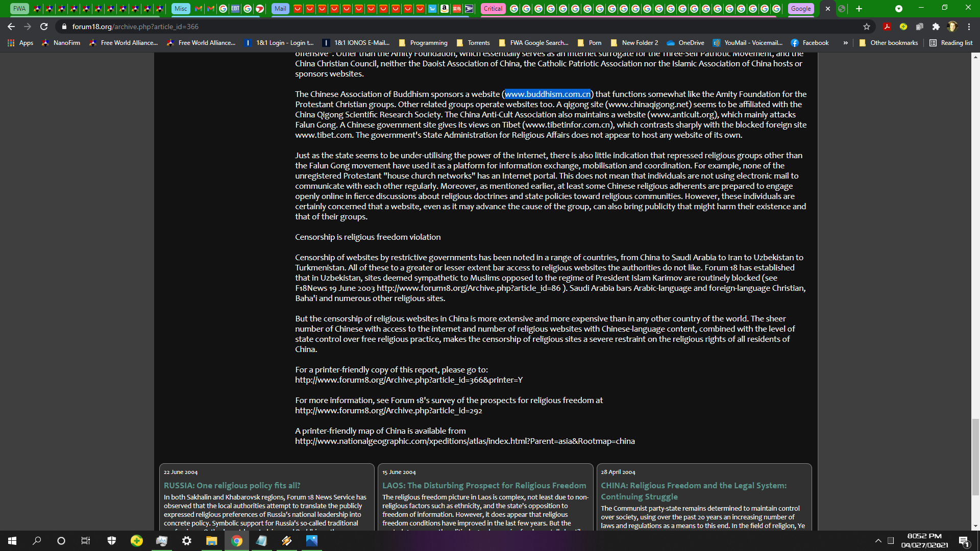
Task: Expand the Mail tab group
Action: [x=280, y=9]
